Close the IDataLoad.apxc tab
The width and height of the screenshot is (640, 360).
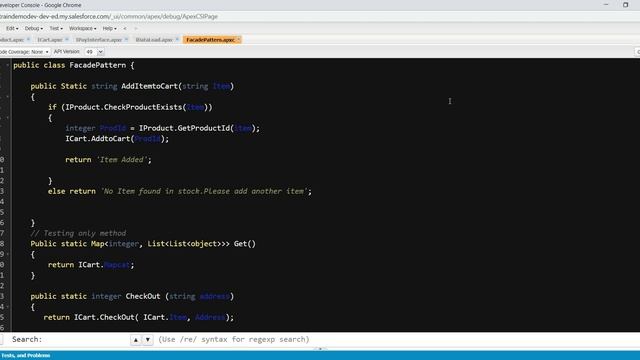tap(177, 39)
